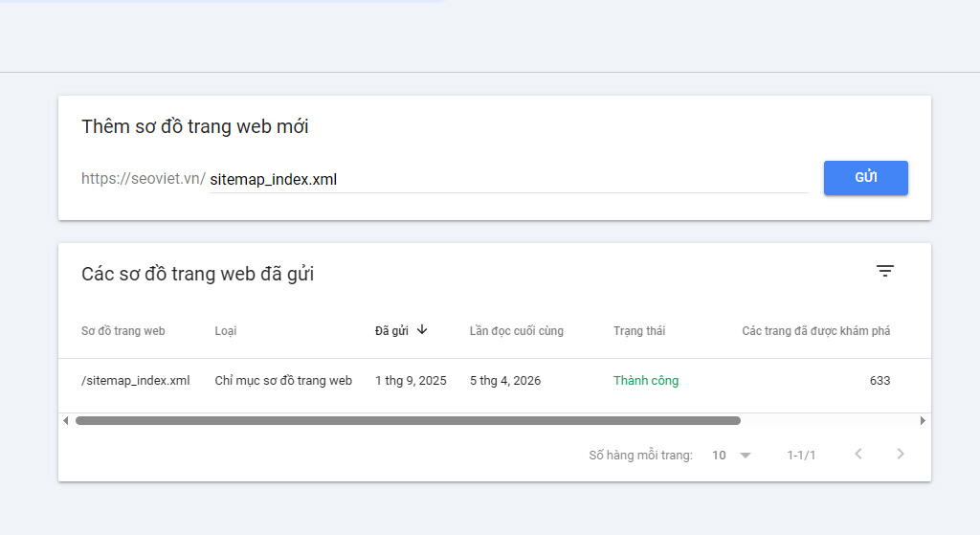Click the Loại column header
This screenshot has height=535, width=980.
(x=226, y=331)
